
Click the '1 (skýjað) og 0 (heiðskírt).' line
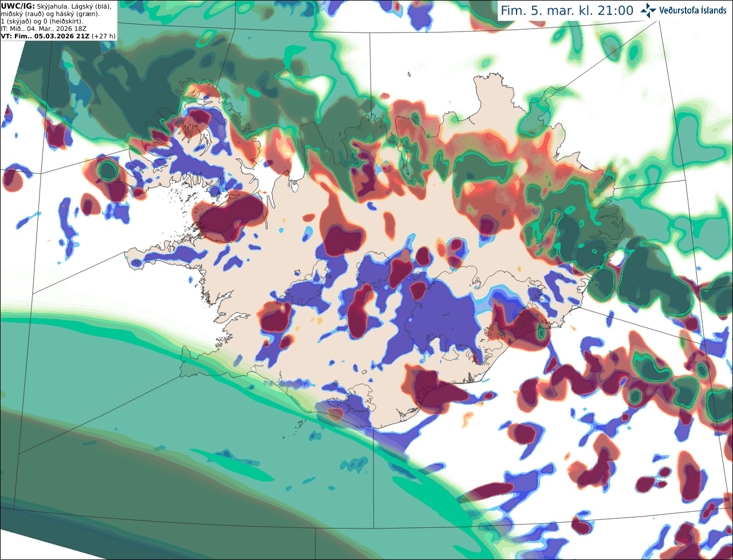click(42, 21)
